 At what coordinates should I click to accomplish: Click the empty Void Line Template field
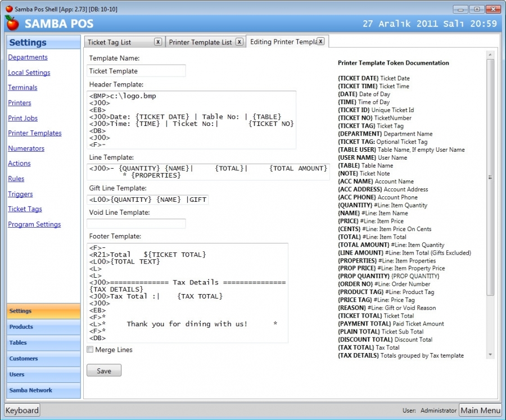pyautogui.click(x=136, y=224)
